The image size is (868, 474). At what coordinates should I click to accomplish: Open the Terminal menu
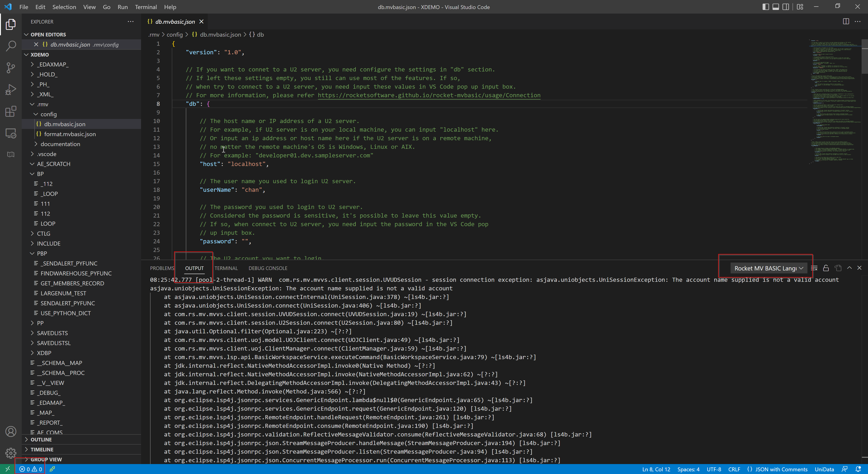click(x=146, y=7)
